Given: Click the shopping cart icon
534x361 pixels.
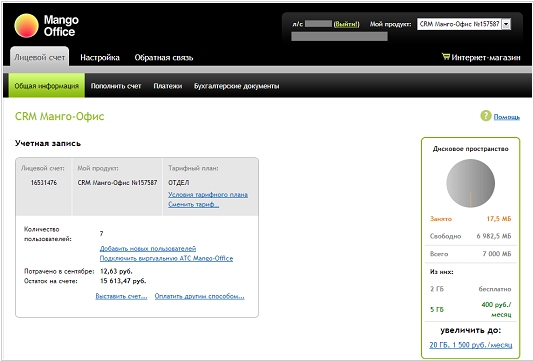Looking at the screenshot, I should pos(445,57).
